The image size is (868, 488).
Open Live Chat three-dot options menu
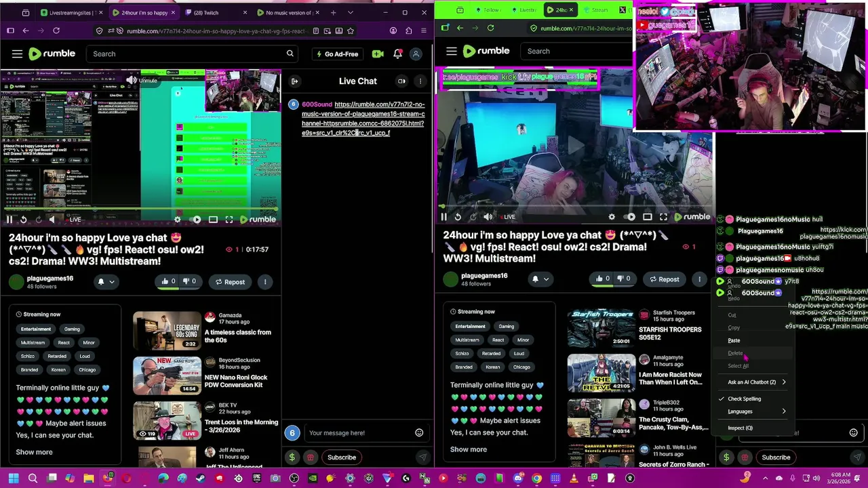(420, 81)
